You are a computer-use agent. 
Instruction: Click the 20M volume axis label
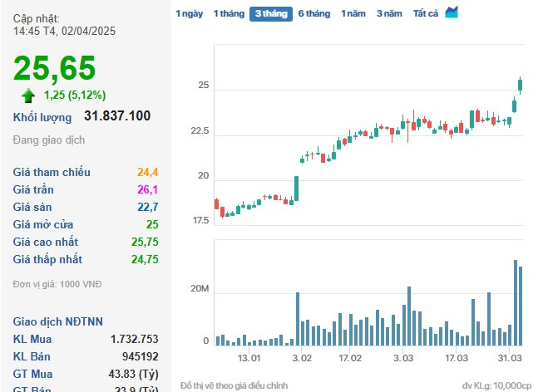tap(200, 289)
